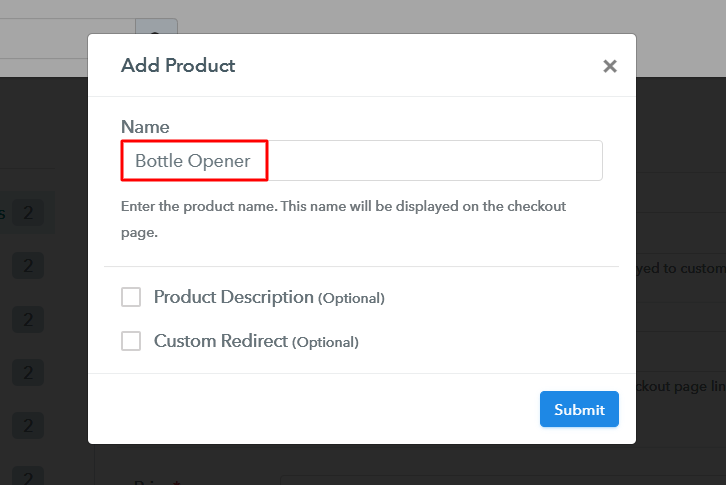Screen dimensions: 726x485
Task: Click the 'Custom Redirect (Optional)' label
Action: pos(256,341)
